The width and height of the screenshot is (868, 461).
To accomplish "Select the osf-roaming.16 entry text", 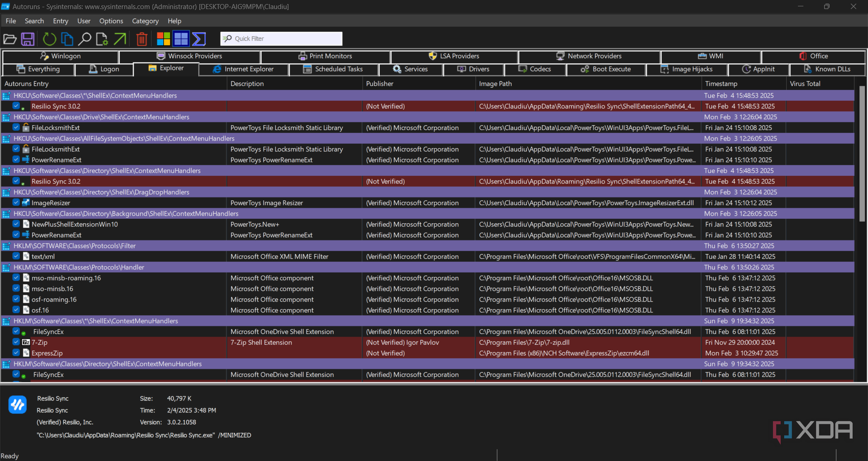I will coord(54,300).
